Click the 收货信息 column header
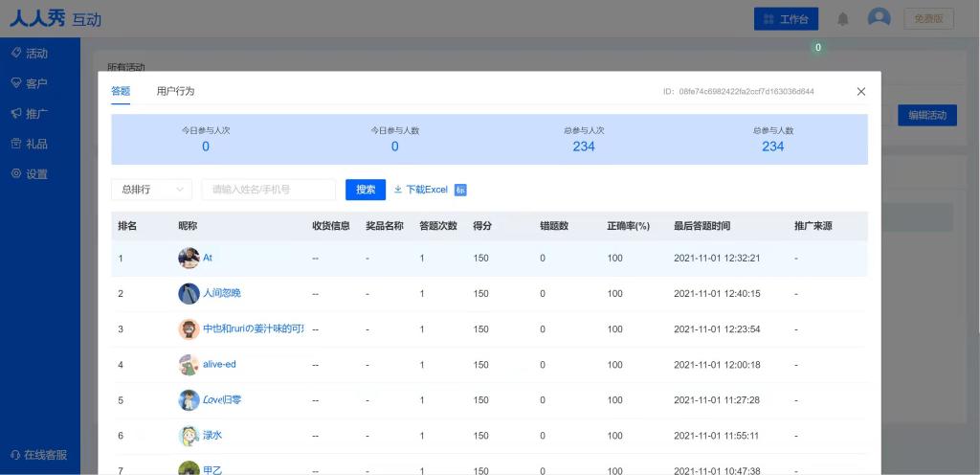Screen dimensions: 980x475 click(x=331, y=226)
